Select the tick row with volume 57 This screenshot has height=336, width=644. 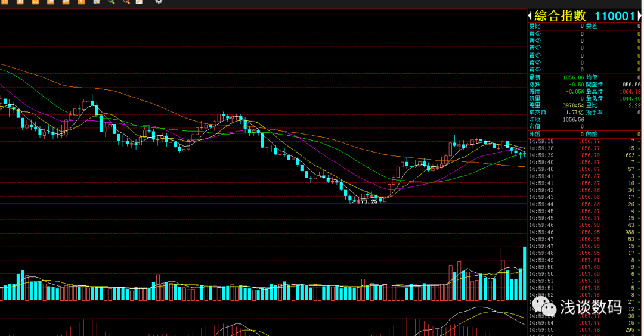tap(585, 169)
